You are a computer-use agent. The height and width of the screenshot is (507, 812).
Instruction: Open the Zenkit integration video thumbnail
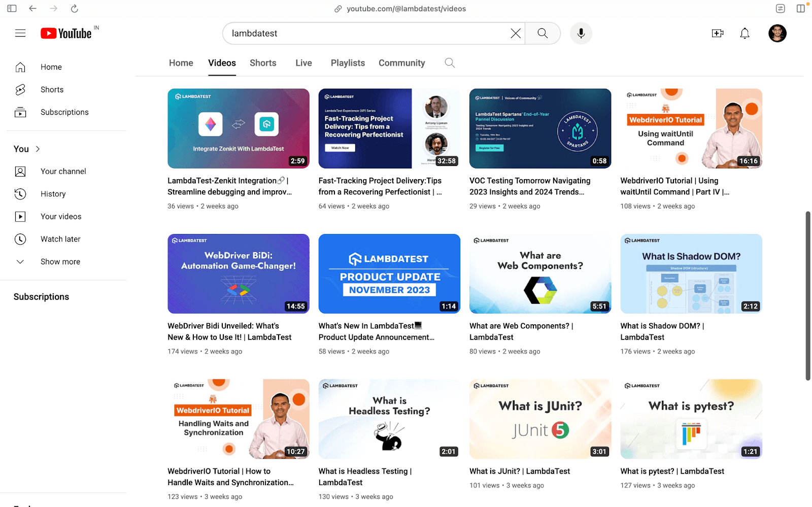tap(239, 128)
